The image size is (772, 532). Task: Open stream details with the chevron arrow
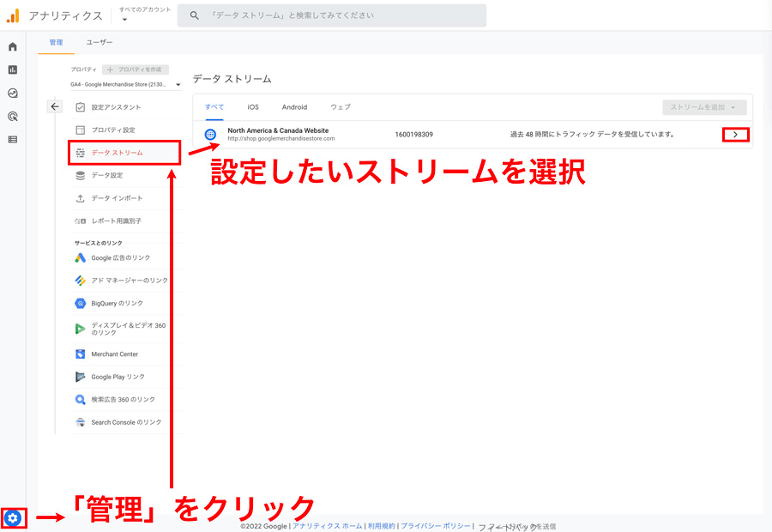(736, 135)
